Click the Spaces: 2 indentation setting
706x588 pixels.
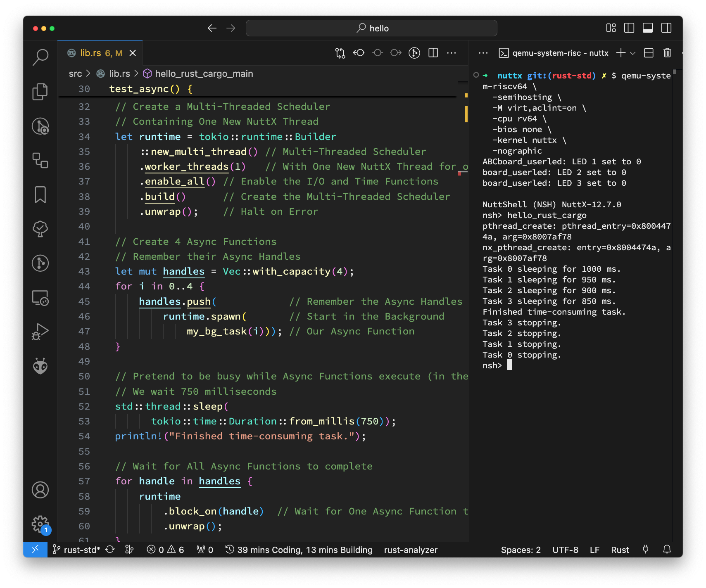point(521,550)
